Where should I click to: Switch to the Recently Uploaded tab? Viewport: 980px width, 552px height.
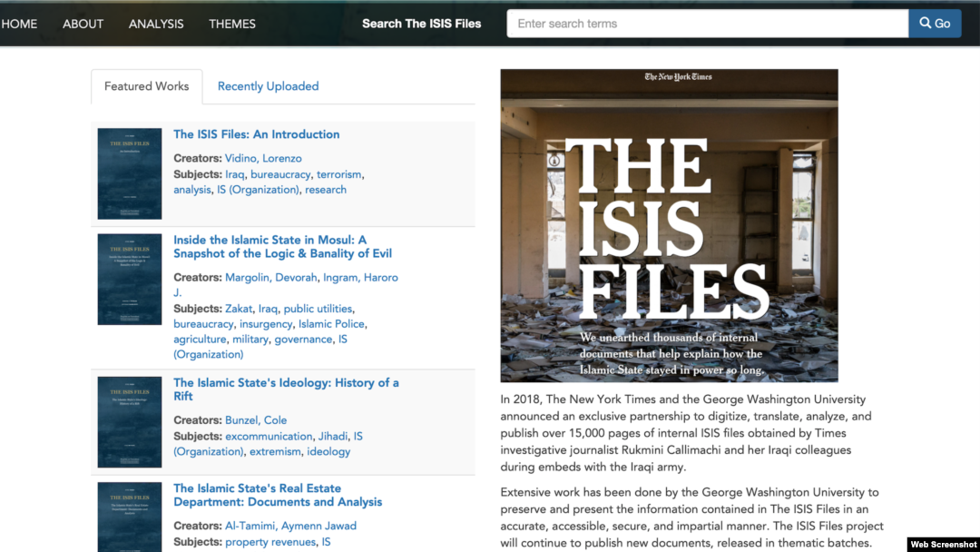pyautogui.click(x=268, y=86)
